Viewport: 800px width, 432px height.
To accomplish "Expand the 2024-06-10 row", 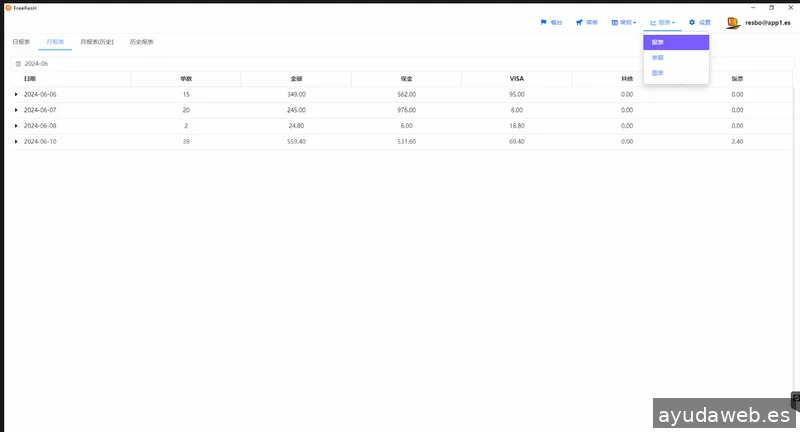I will tap(16, 141).
